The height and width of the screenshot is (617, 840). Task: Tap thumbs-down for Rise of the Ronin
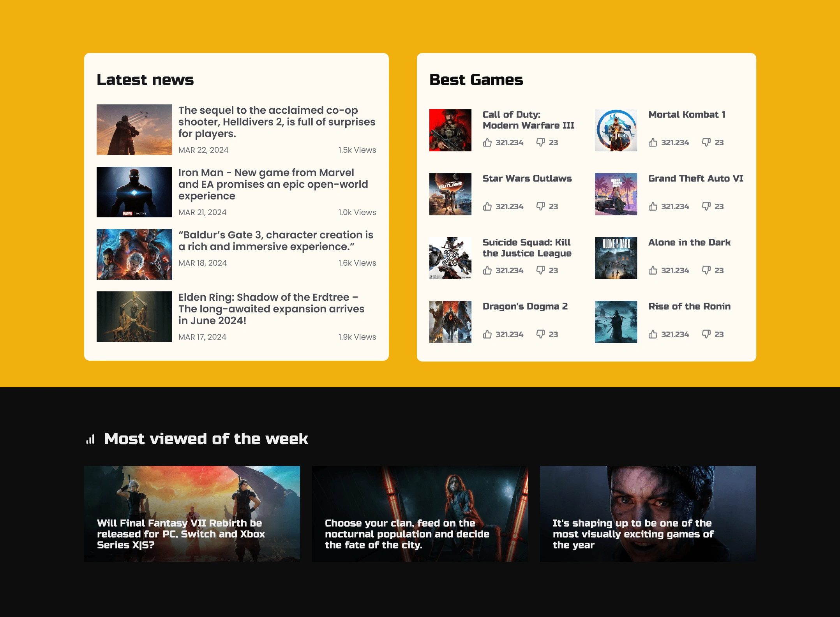pyautogui.click(x=706, y=334)
